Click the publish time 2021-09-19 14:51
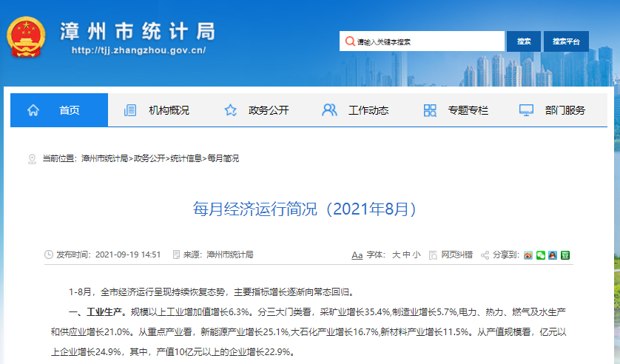Viewport: 620px width, 364px height. pos(128,255)
